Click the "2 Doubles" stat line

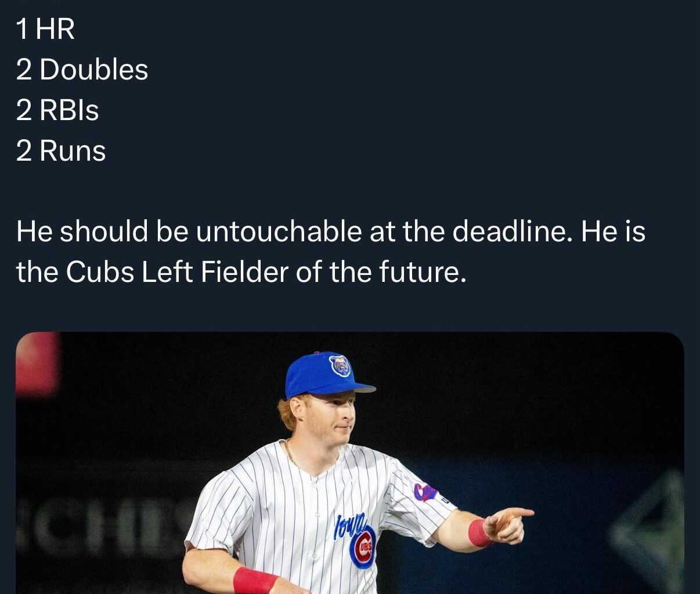(x=82, y=70)
